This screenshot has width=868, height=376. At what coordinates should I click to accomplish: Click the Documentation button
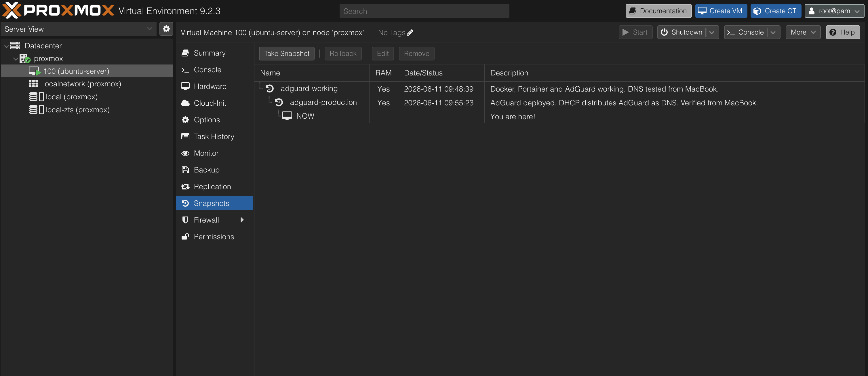coord(658,11)
